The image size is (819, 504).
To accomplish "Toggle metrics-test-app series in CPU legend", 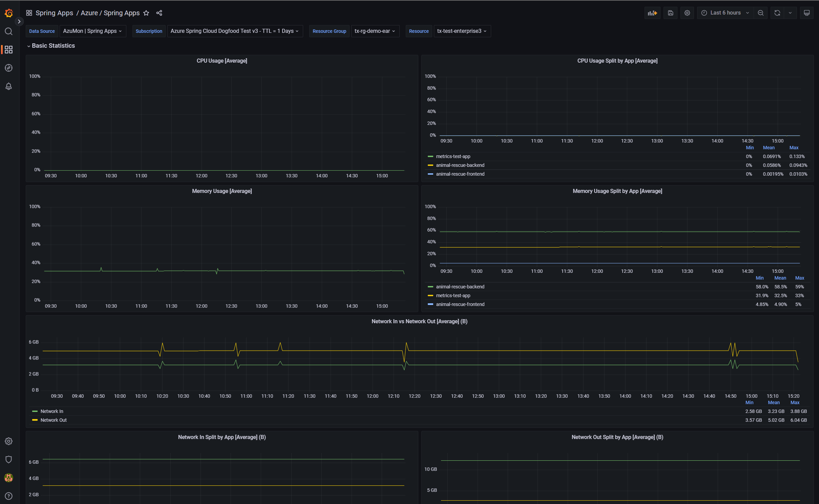I will tap(453, 156).
